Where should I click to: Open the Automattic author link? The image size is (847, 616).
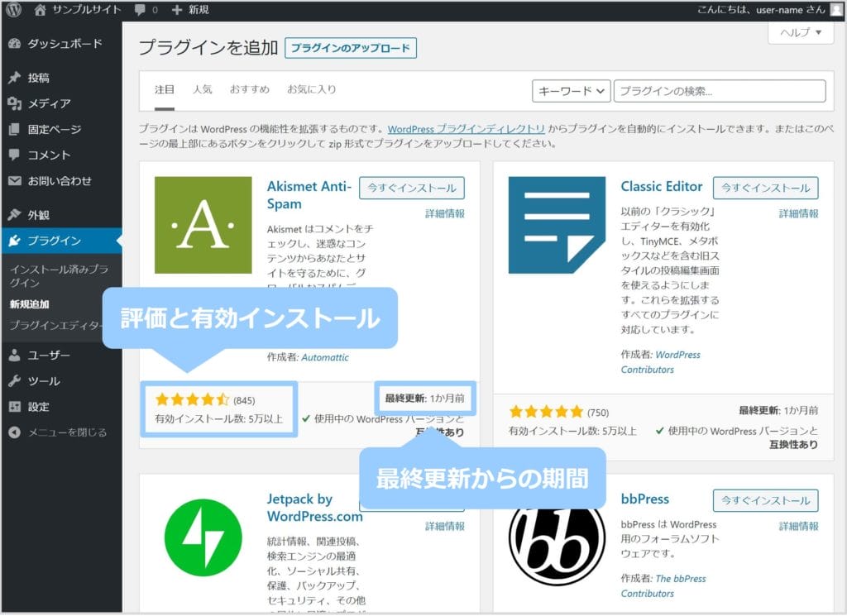coord(324,357)
